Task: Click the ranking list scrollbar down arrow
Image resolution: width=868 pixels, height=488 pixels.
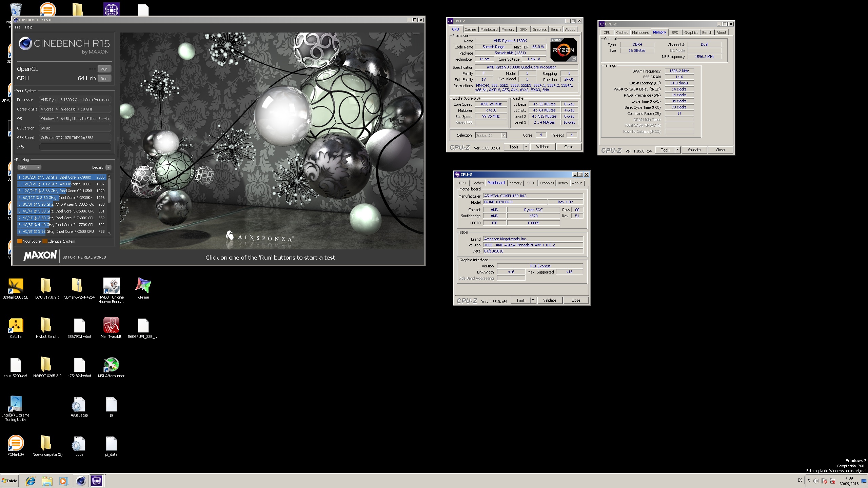Action: [109, 233]
